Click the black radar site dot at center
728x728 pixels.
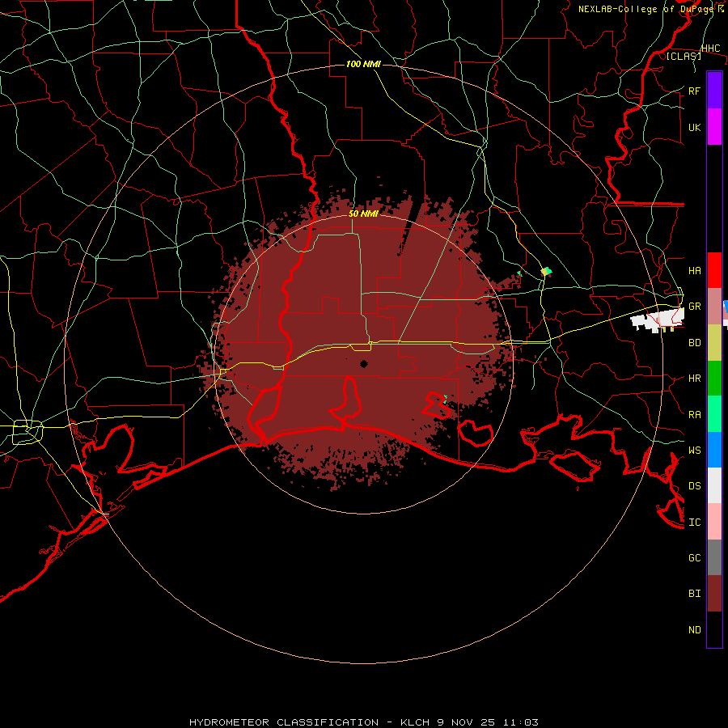[x=364, y=364]
